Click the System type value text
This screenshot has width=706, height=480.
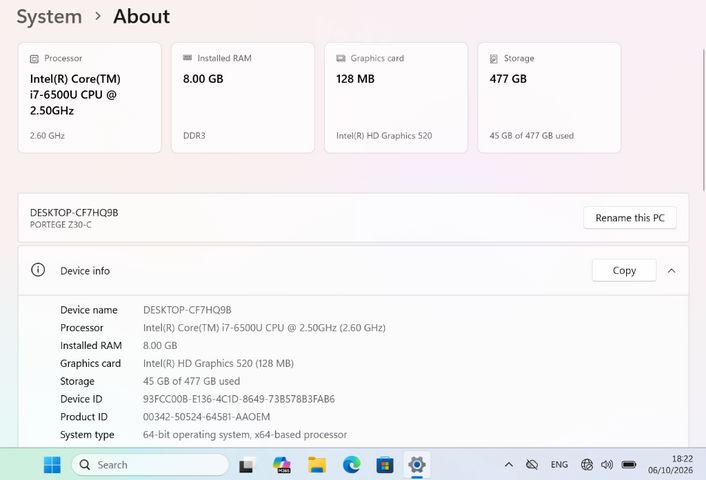coord(245,435)
